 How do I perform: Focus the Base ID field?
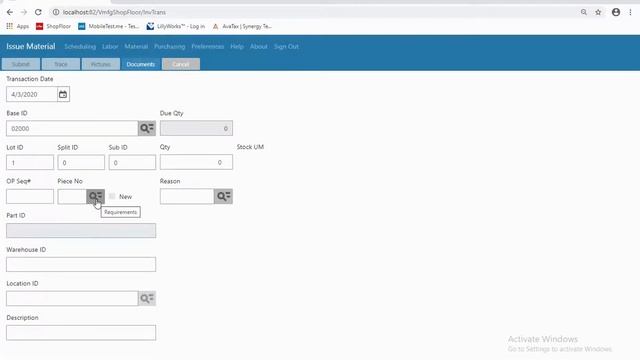pos(72,128)
